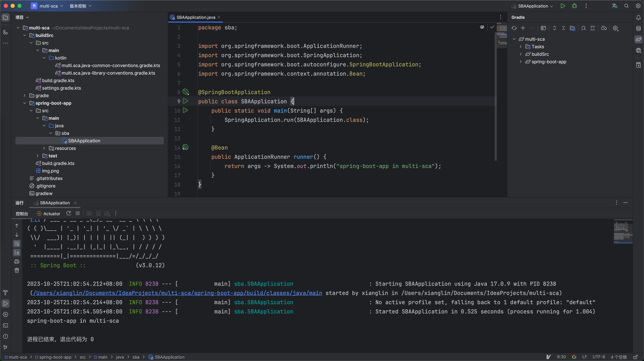Image resolution: width=644 pixels, height=361 pixels.
Task: Toggle the file read-only lock in status bar
Action: [x=635, y=357]
